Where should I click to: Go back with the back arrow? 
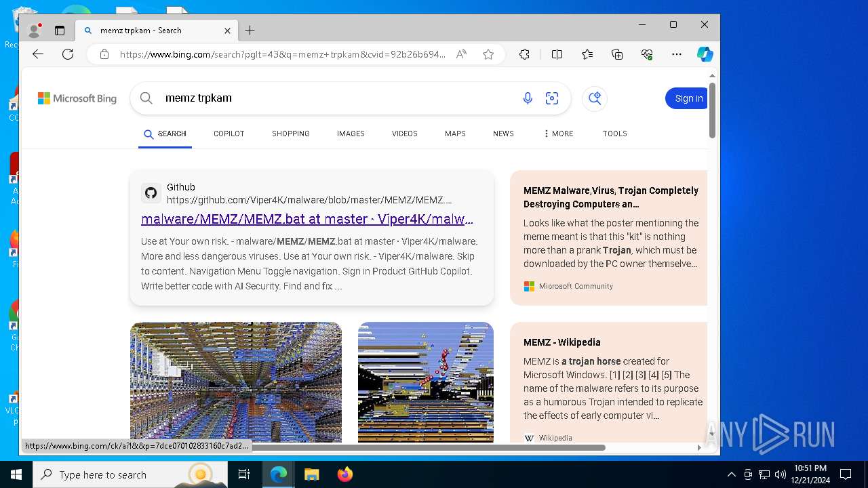pyautogui.click(x=38, y=54)
